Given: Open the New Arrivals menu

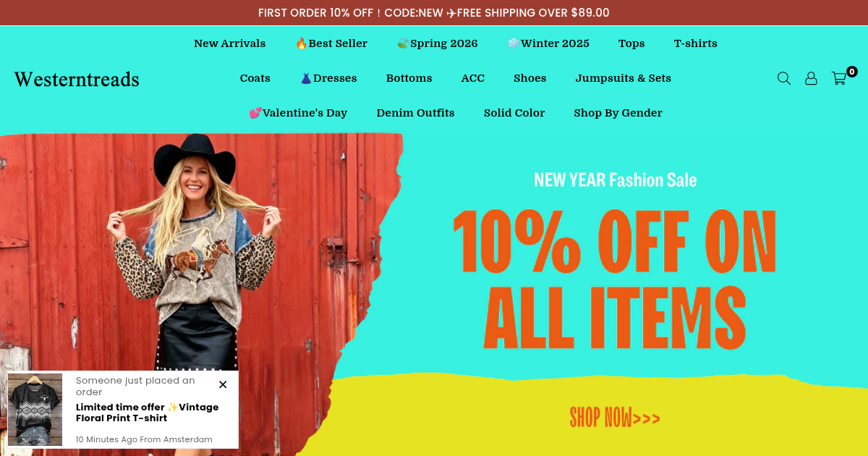Looking at the screenshot, I should tap(229, 43).
